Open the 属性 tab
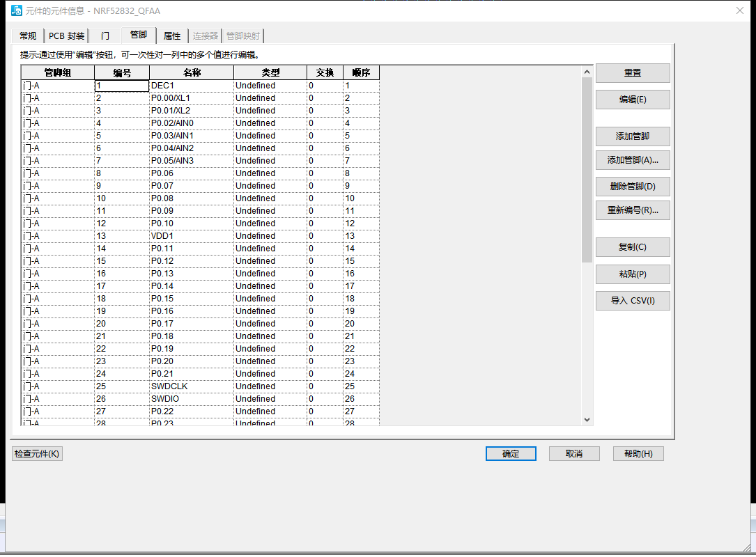 coord(172,36)
